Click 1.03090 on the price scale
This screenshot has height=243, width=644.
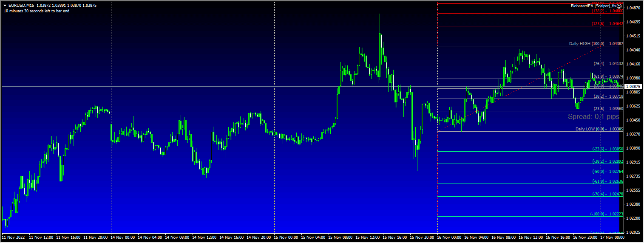pos(634,148)
